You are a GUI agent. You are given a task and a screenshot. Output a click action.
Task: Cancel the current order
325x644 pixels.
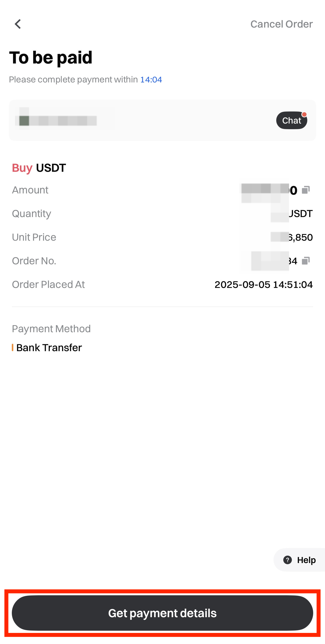[281, 24]
